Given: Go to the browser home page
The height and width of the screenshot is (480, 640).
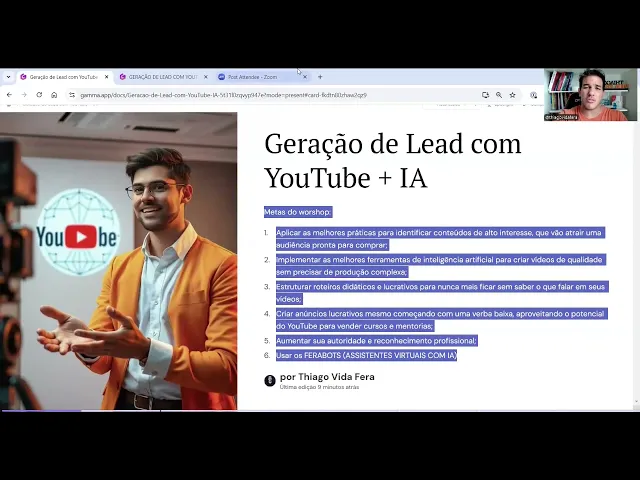Looking at the screenshot, I should 54,95.
